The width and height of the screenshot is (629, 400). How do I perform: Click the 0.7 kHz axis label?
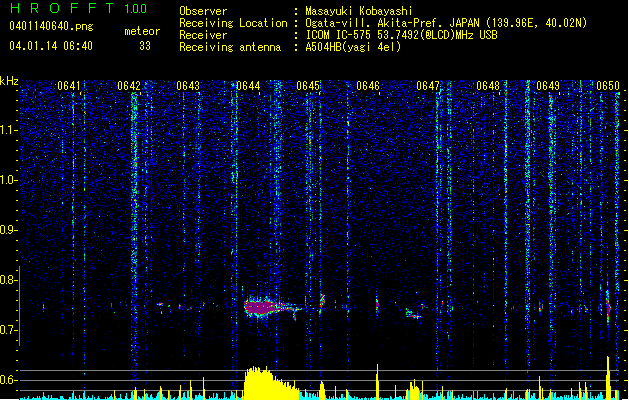click(x=9, y=330)
